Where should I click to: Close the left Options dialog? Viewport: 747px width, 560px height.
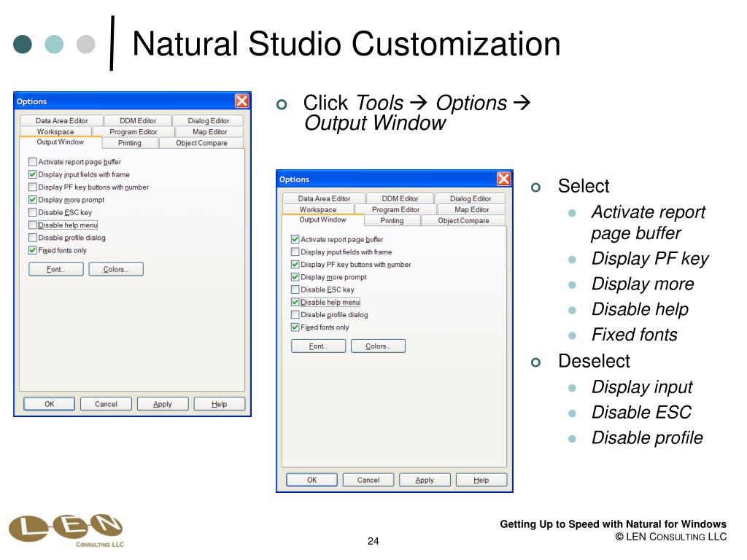[241, 101]
